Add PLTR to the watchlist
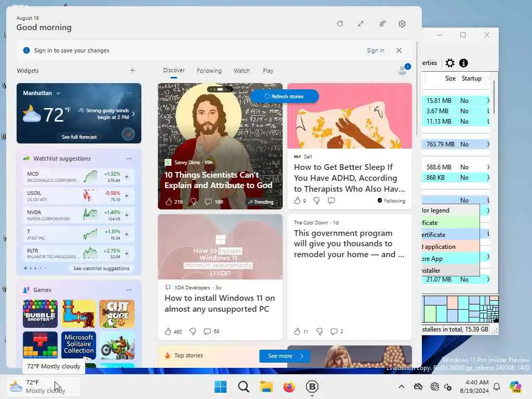The height and width of the screenshot is (399, 532). coord(127,254)
